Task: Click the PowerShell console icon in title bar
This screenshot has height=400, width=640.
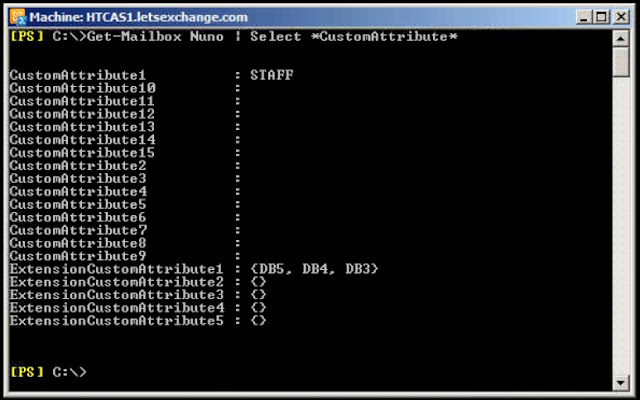Action: (16, 17)
